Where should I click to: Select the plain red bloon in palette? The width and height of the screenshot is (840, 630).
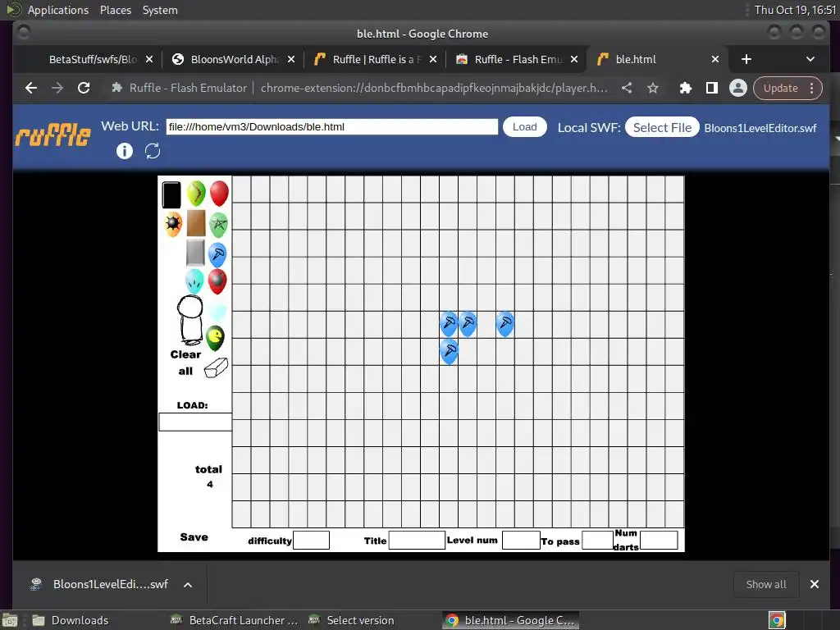[x=219, y=194]
